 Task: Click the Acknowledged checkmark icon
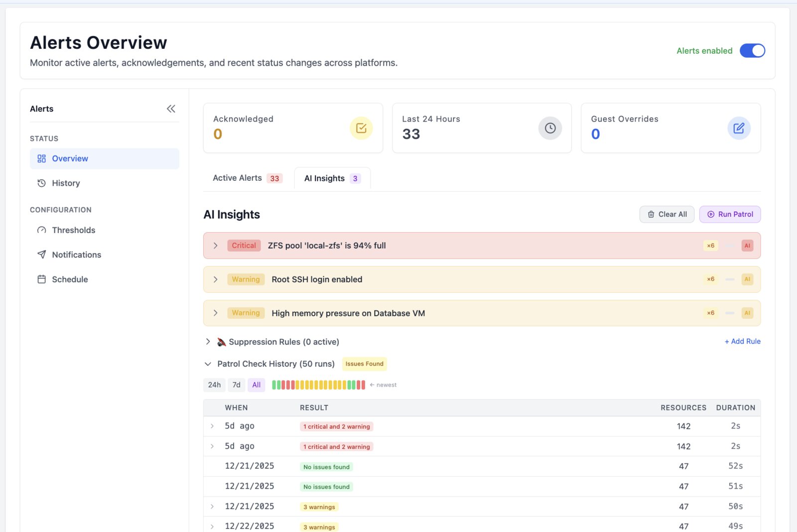pyautogui.click(x=361, y=128)
